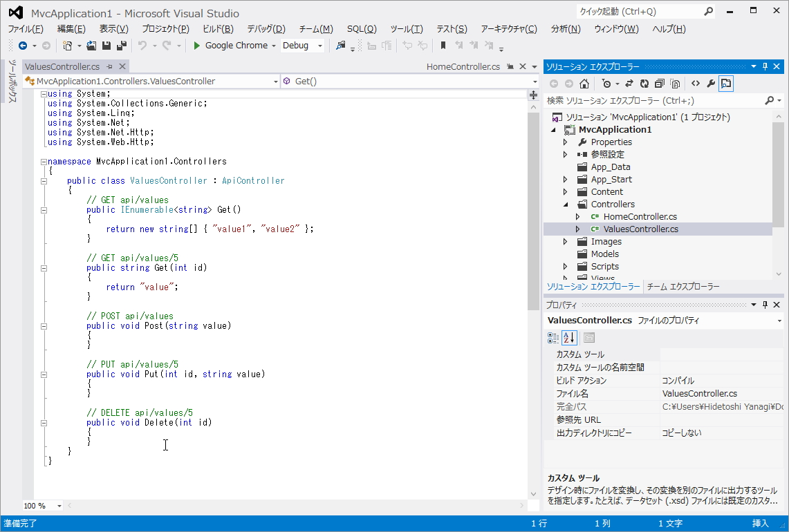
Task: Click the Collapse All icon in Solution Explorer
Action: click(x=660, y=84)
